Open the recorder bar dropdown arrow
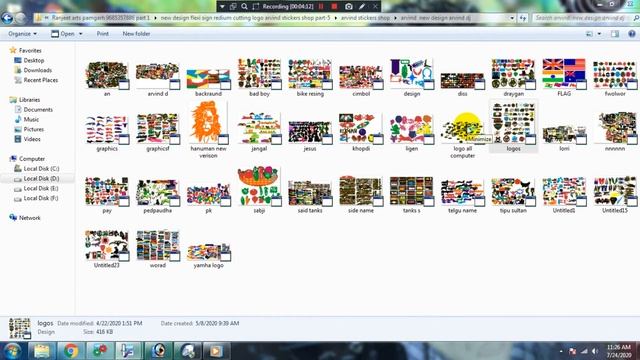Viewport: 640px width, 360px height. tap(222, 7)
